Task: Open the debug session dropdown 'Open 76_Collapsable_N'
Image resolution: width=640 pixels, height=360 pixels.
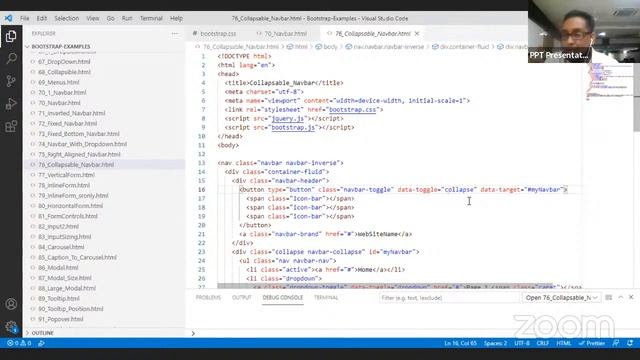Action: [562, 298]
